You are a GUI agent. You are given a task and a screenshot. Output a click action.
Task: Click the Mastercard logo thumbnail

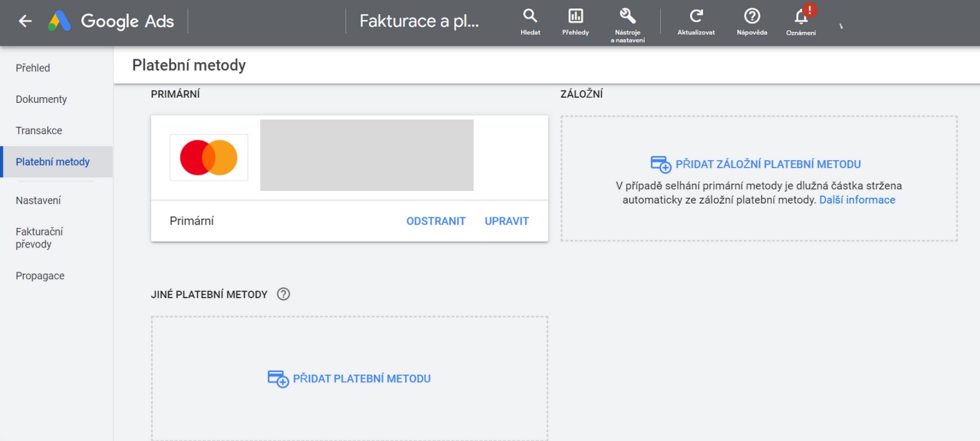tap(209, 157)
